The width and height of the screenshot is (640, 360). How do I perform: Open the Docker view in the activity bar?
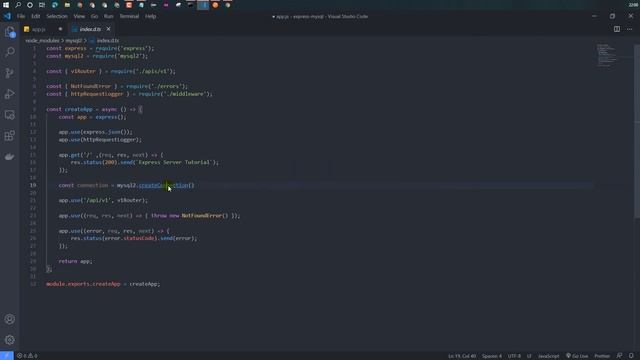pos(10,157)
